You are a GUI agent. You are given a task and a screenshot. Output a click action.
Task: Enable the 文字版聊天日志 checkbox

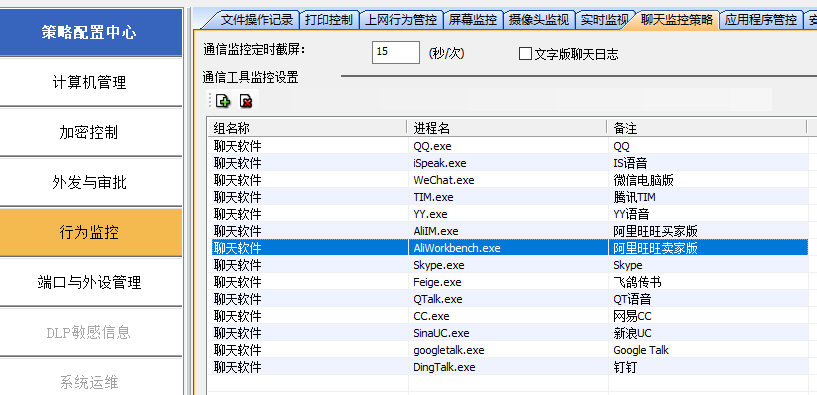click(525, 54)
